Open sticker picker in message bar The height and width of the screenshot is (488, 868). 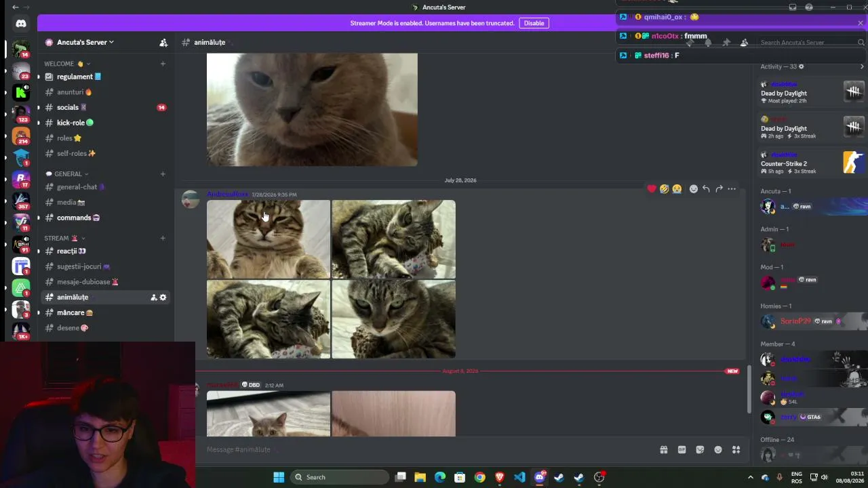pyautogui.click(x=700, y=449)
